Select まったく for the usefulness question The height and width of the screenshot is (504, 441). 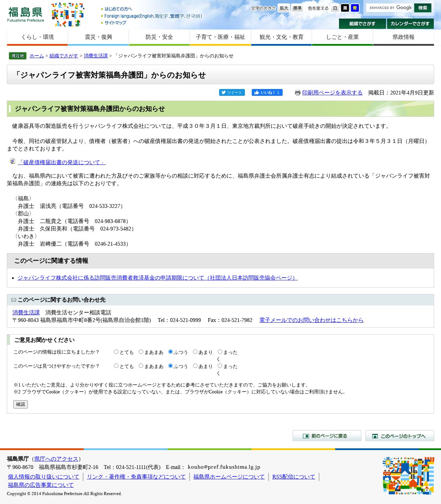(x=220, y=352)
